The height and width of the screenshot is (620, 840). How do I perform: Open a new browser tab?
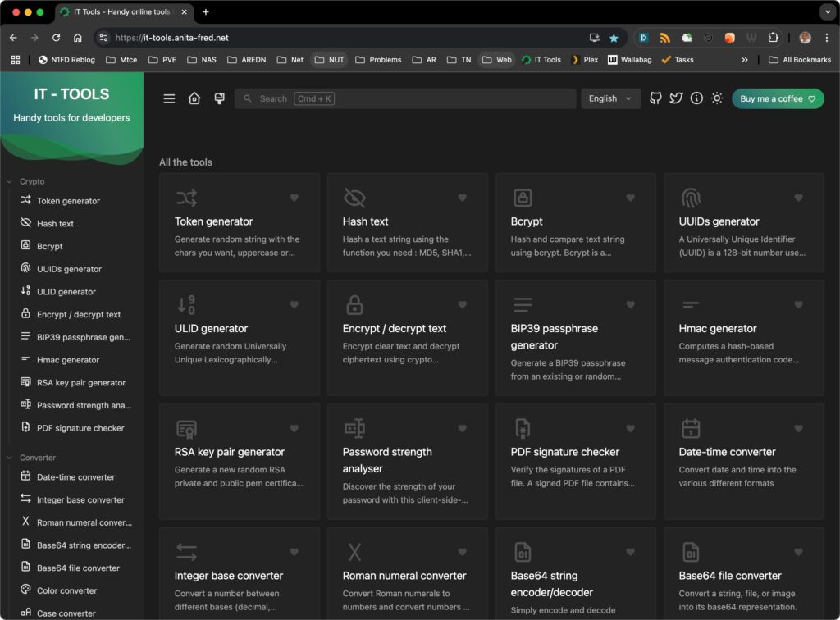point(206,11)
